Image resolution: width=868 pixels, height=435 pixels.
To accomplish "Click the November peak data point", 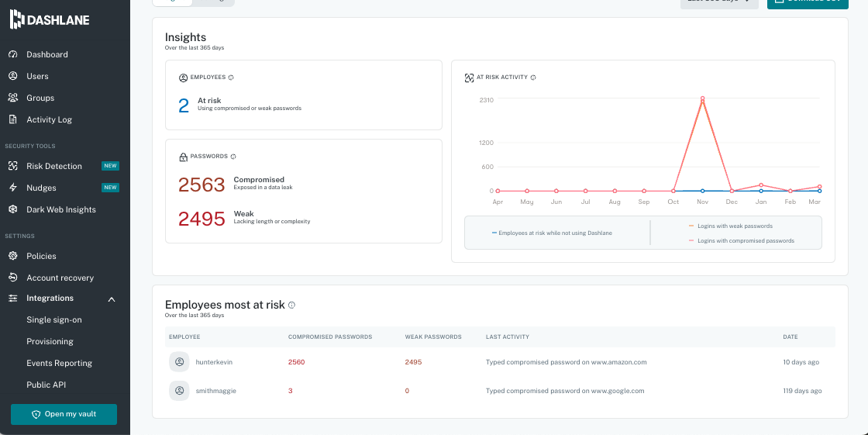I will 702,99.
